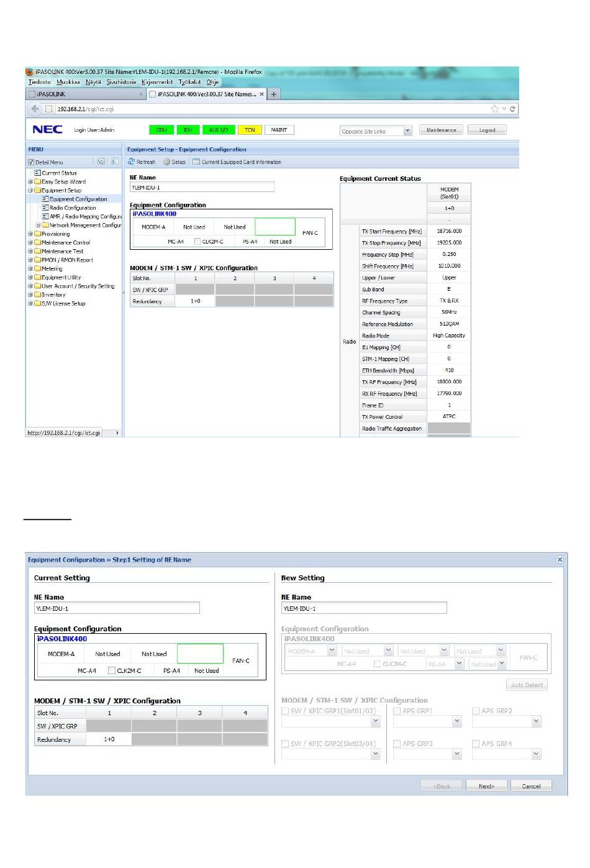The image size is (590, 868).
Task: Click the Equipment Utility folder icon
Action: click(x=37, y=277)
